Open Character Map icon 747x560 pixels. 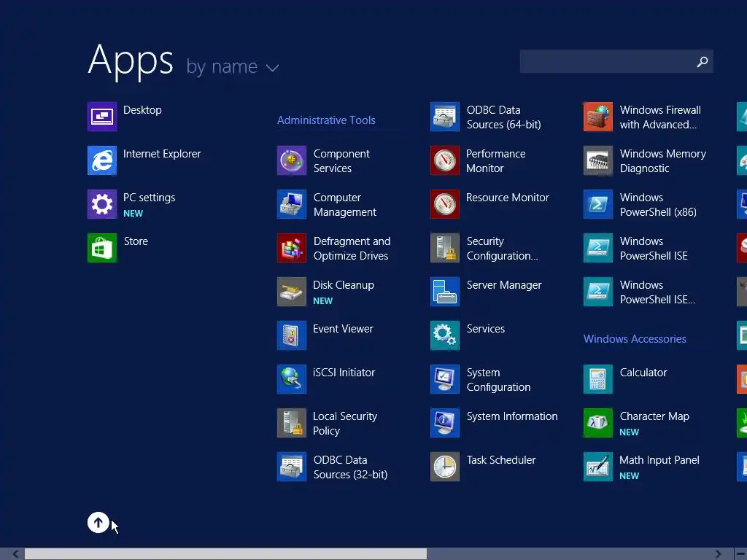(598, 423)
